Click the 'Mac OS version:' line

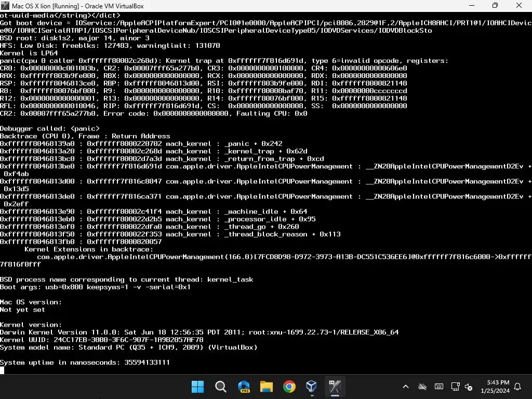click(x=31, y=302)
